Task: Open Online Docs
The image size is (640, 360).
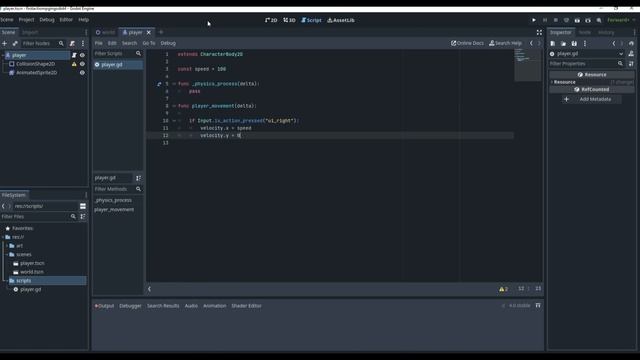Action: pyautogui.click(x=467, y=43)
